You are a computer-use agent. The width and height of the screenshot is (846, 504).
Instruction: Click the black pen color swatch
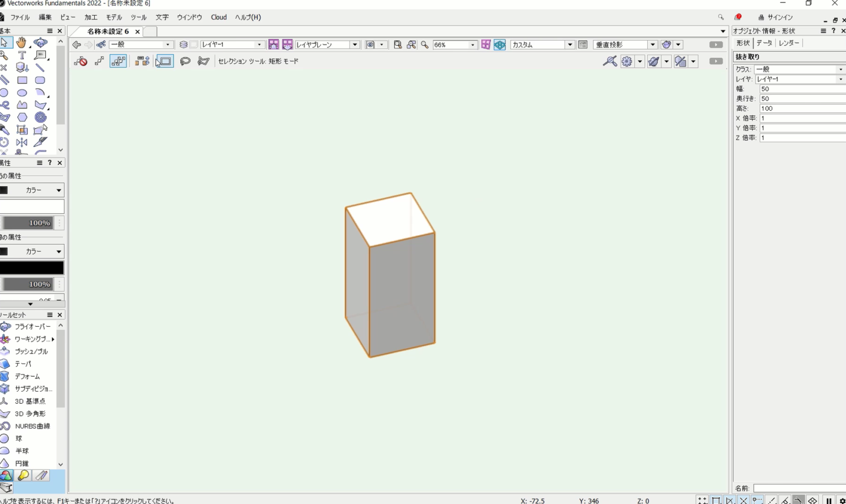coord(32,268)
